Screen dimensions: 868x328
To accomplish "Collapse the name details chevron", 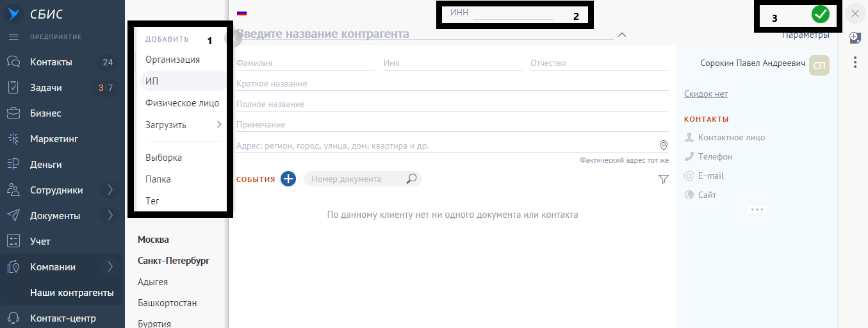I will click(x=622, y=35).
